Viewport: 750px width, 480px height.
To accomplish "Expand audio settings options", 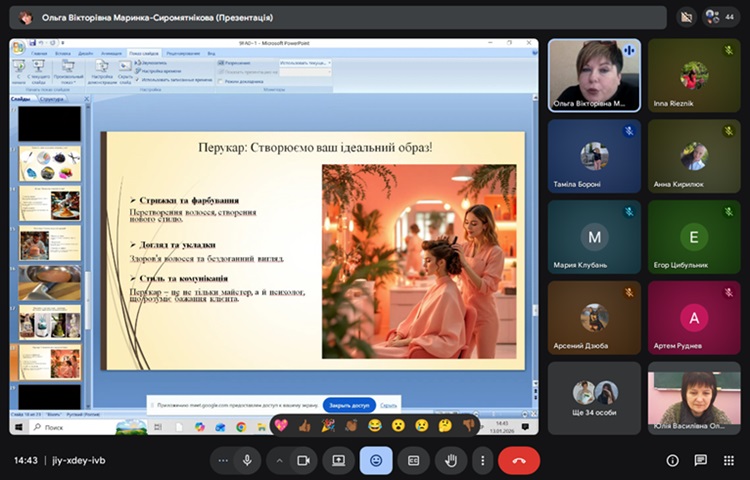I will pos(222,460).
